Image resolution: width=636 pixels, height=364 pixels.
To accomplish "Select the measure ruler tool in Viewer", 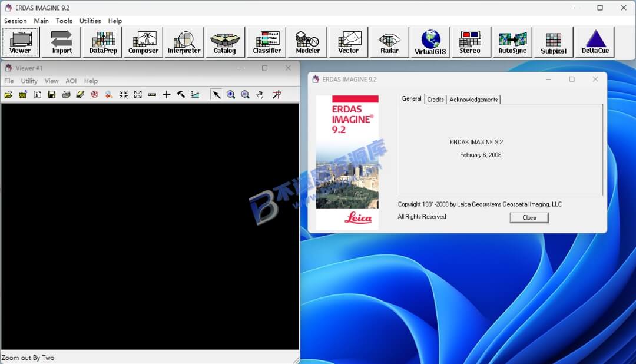I will [152, 95].
